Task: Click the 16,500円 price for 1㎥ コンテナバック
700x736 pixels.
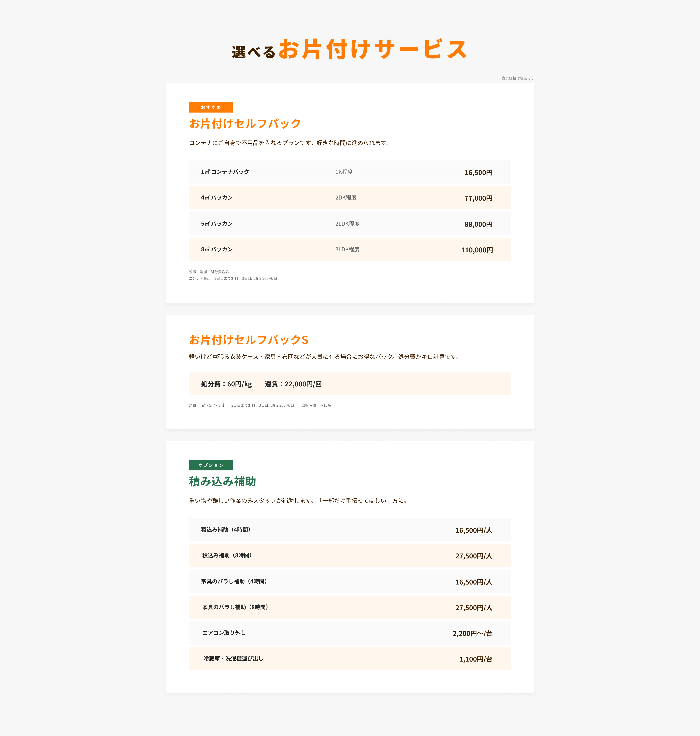Action: (x=478, y=173)
